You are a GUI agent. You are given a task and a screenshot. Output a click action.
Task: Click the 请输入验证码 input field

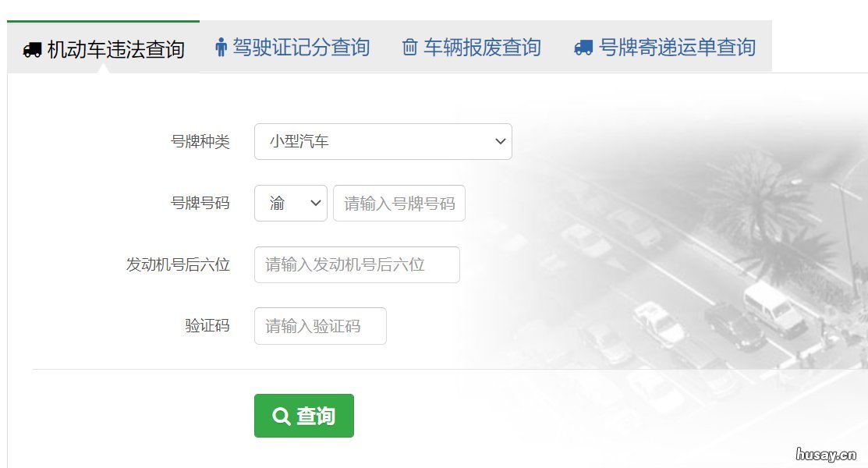tap(320, 326)
